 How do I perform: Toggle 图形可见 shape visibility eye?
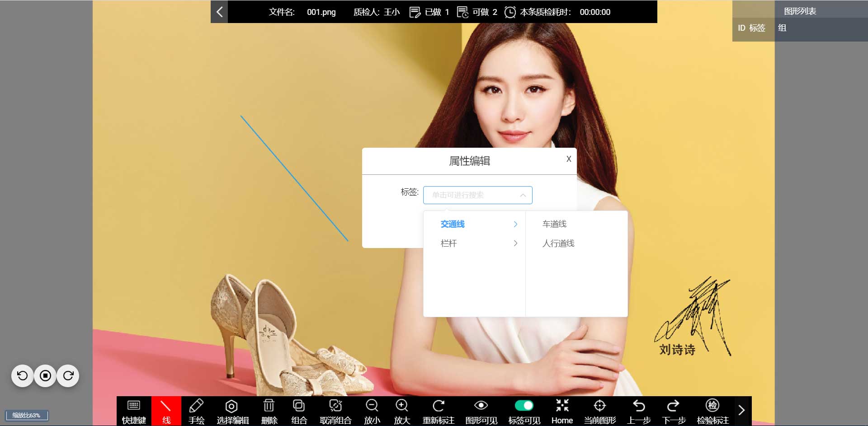[481, 412]
